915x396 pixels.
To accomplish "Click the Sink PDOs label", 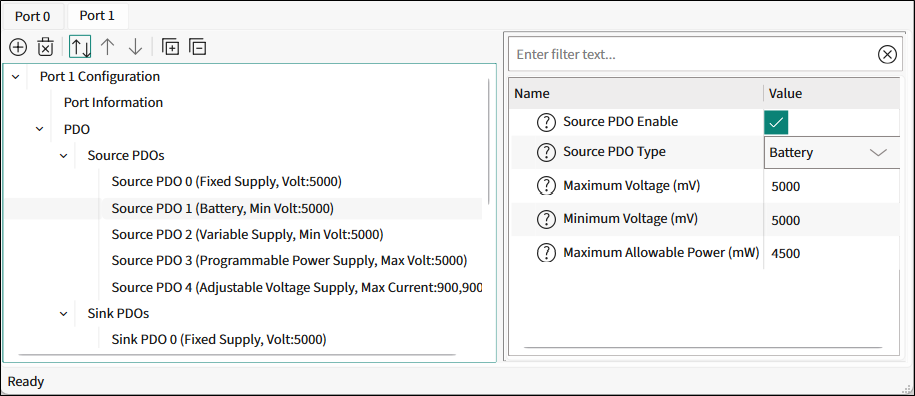I will tap(118, 314).
